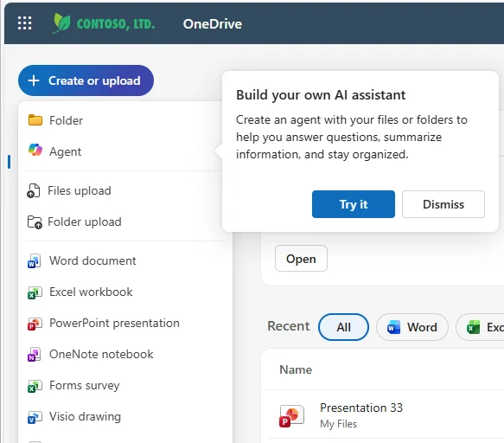Click the Presentation 33 PowerPoint file icon
Image resolution: width=504 pixels, height=443 pixels.
291,416
